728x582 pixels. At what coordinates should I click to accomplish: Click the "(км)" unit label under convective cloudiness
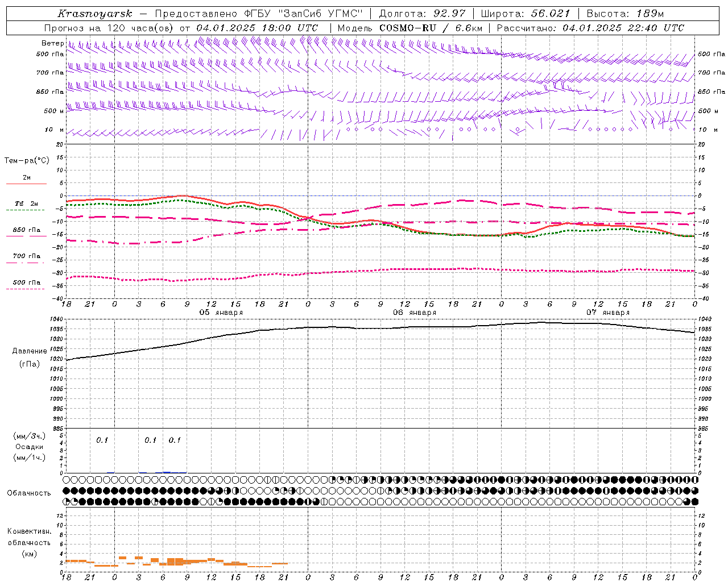coord(30,554)
